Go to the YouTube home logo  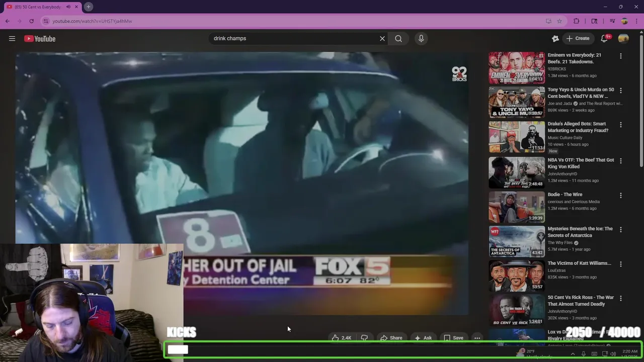(x=40, y=39)
